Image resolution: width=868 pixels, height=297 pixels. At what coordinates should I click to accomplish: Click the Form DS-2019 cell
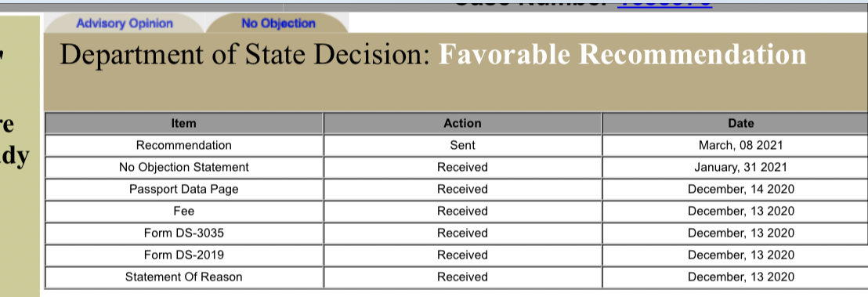click(x=184, y=255)
